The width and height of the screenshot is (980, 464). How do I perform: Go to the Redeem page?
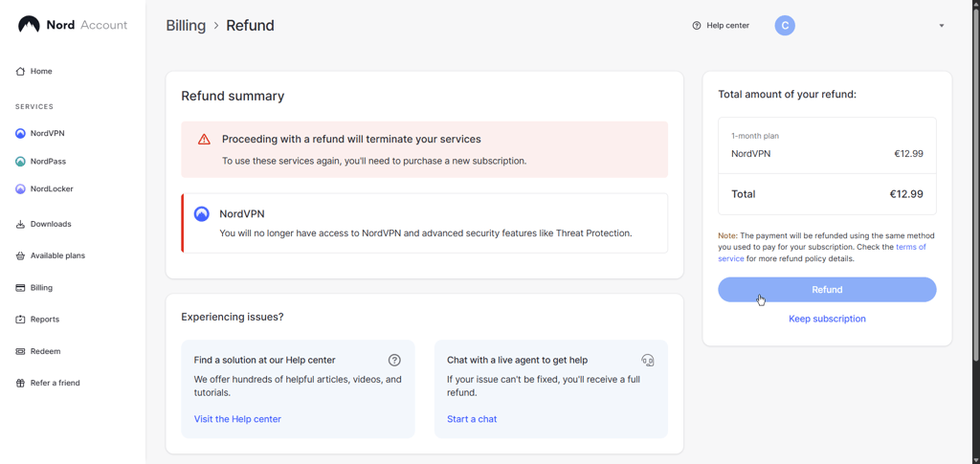pos(46,352)
